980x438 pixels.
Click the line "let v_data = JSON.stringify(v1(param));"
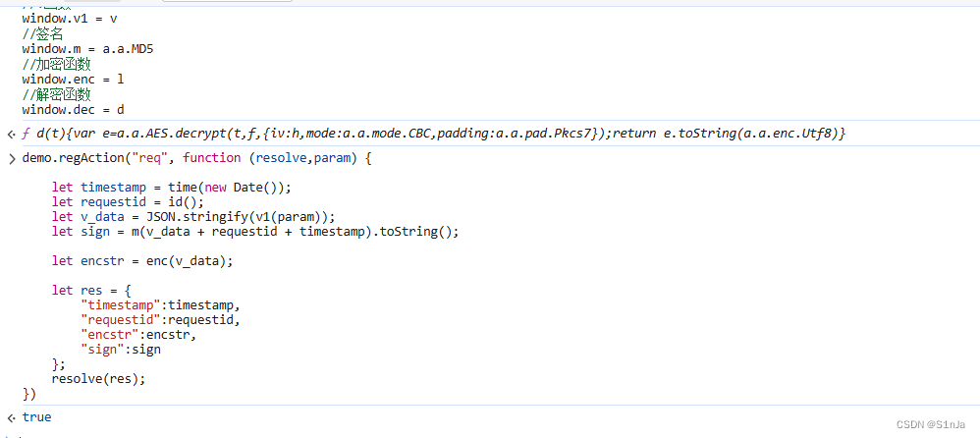[193, 217]
